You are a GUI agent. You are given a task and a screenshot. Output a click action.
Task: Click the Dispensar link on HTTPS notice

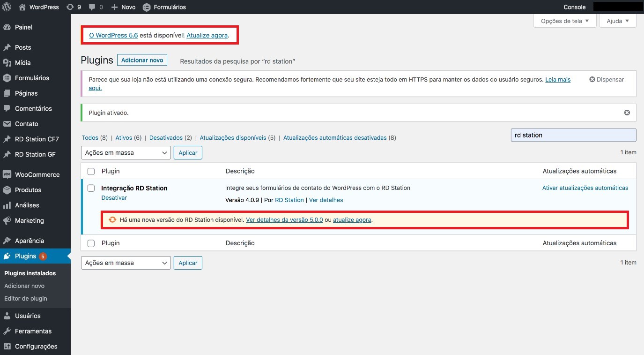(607, 80)
